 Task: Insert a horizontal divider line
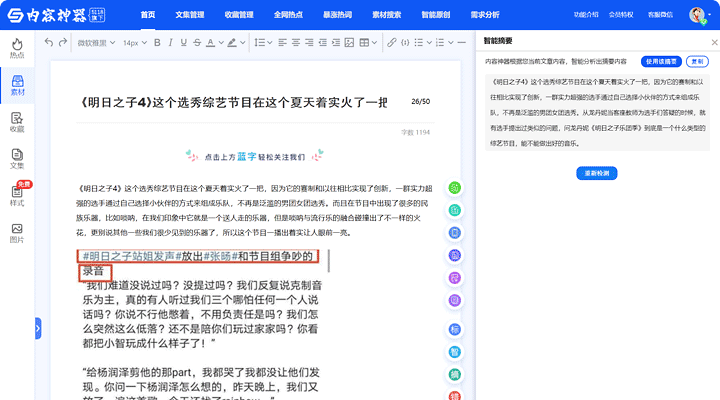click(x=462, y=43)
